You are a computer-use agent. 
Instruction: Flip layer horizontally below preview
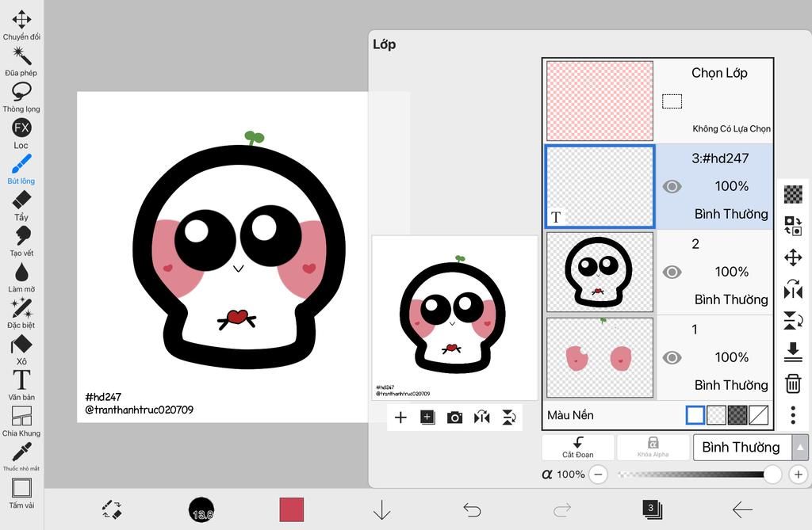[x=481, y=418]
